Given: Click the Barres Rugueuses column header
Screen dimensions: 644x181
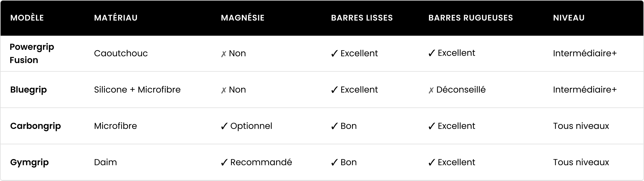Looking at the screenshot, I should [x=470, y=18].
